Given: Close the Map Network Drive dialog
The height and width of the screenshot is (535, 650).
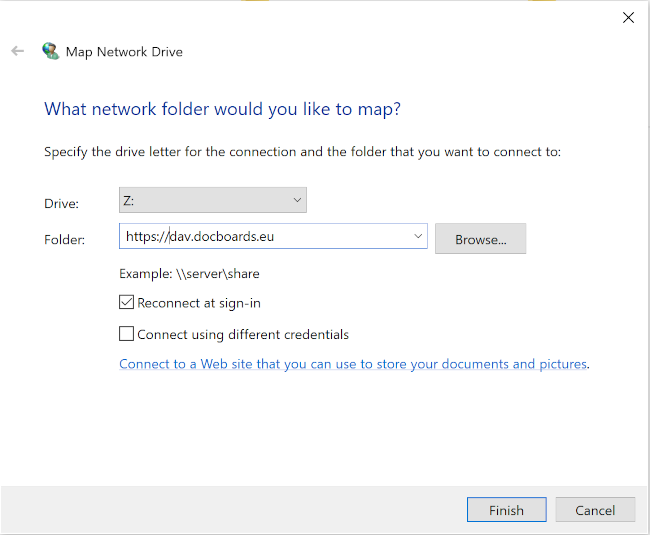Looking at the screenshot, I should tap(628, 17).
